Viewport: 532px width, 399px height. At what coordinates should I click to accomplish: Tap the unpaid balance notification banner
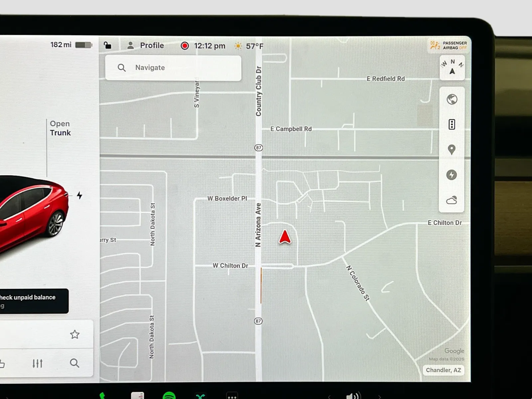(33, 301)
